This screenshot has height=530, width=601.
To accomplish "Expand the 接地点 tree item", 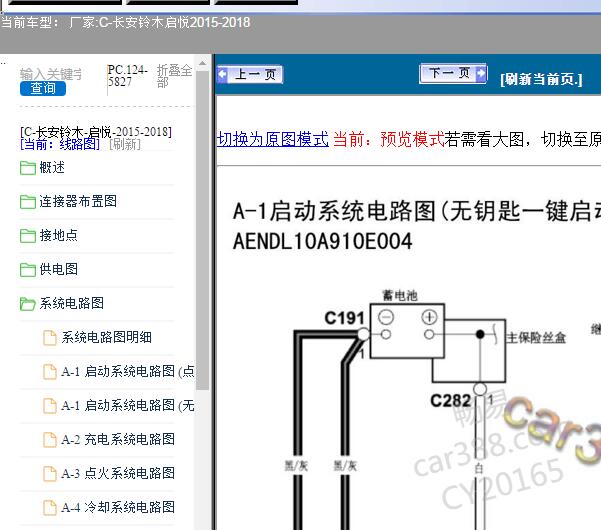I will [x=59, y=235].
